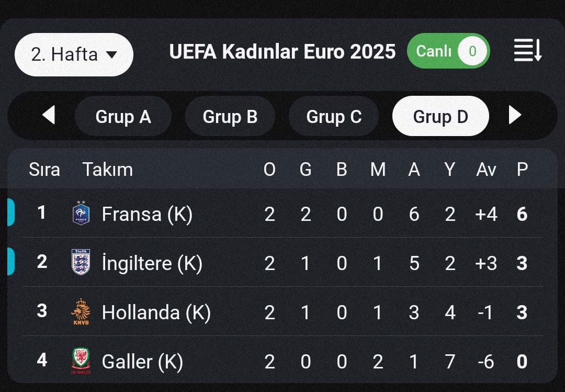
Task: Open Fransa (K) team page
Action: pyautogui.click(x=147, y=214)
